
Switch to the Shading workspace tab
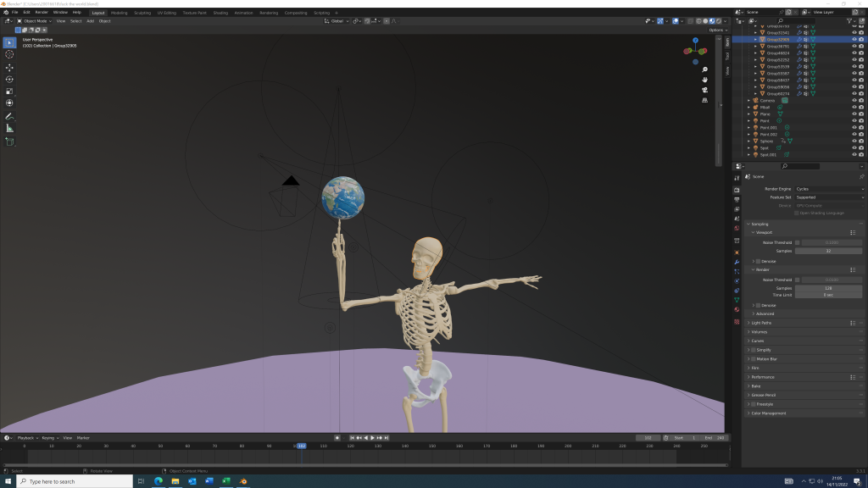(x=220, y=13)
